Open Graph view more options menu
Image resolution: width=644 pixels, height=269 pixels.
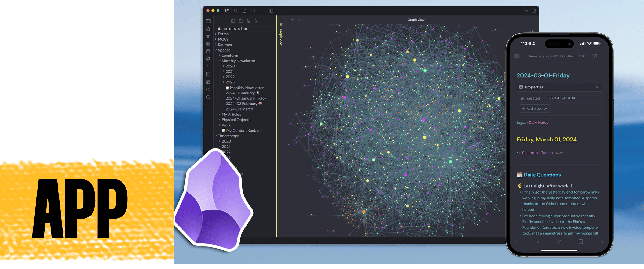coord(532,20)
